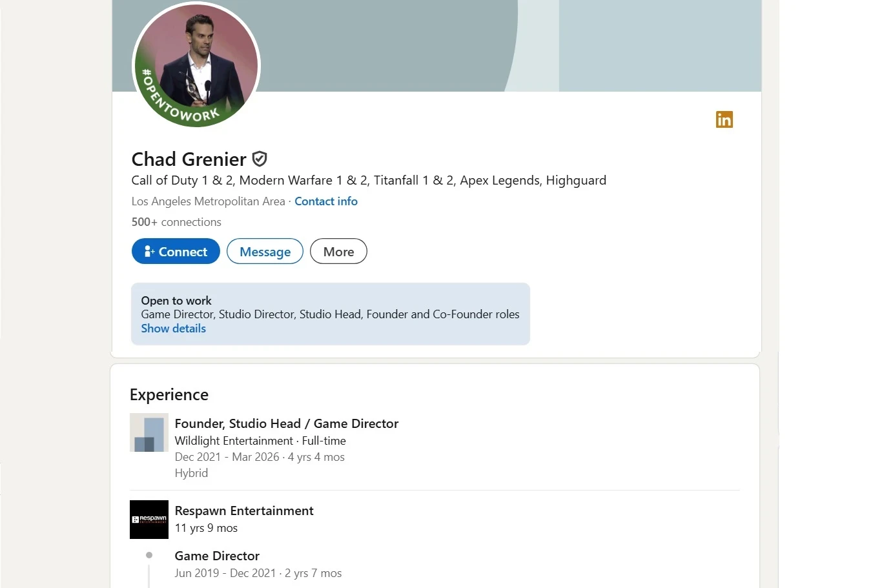The image size is (873, 588).
Task: Select the Game Director role at Respawn
Action: pyautogui.click(x=217, y=556)
